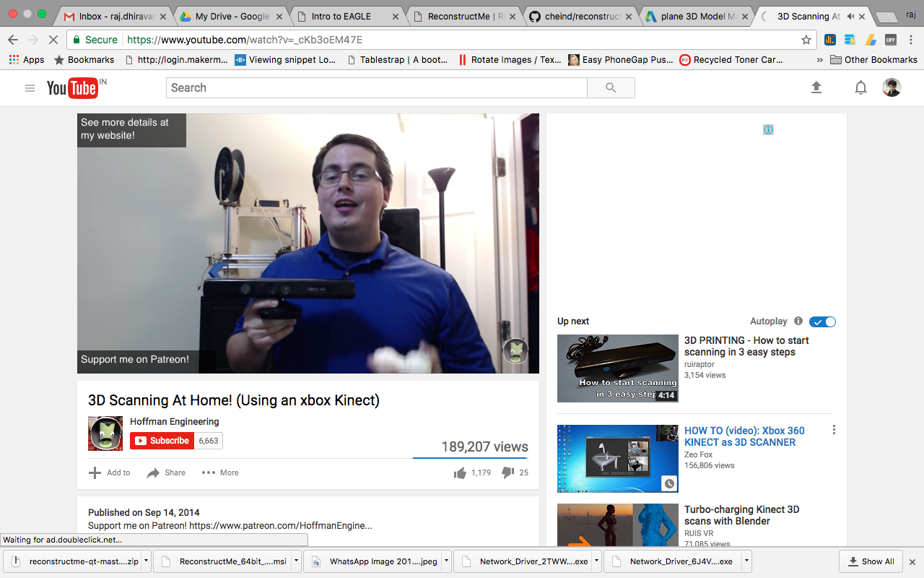This screenshot has height=578, width=924.
Task: Open Rotate Images bookmark
Action: (x=510, y=60)
